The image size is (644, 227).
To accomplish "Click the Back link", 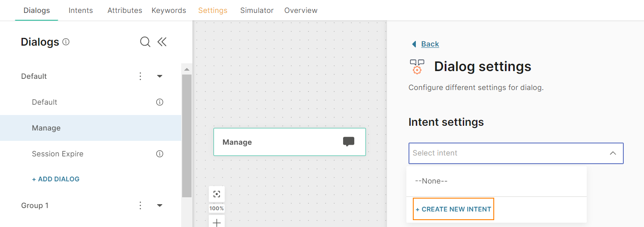I will pos(430,44).
